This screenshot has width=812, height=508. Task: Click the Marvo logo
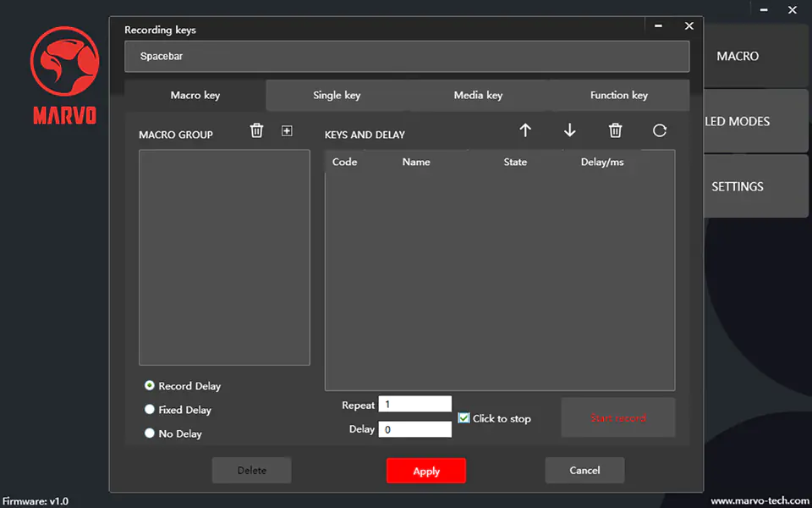[64, 76]
